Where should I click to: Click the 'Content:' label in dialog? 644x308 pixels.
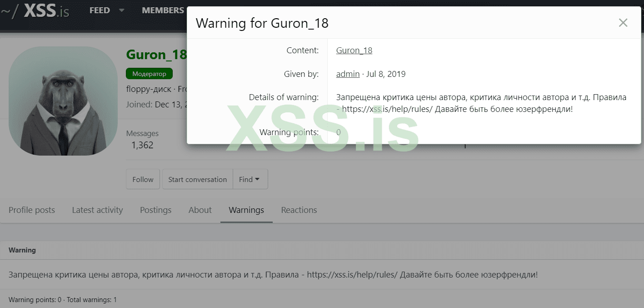[x=303, y=50]
